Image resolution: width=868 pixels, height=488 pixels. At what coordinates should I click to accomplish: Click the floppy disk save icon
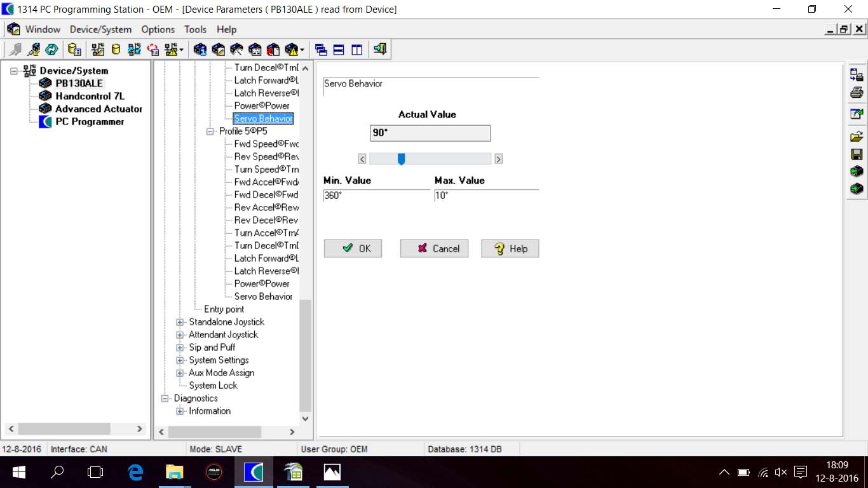point(856,154)
